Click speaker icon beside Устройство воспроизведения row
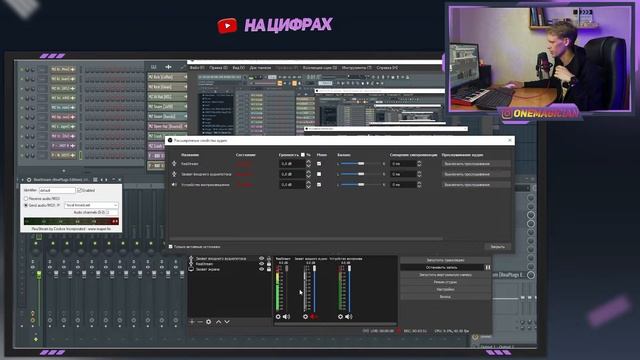The image size is (640, 360). (x=174, y=184)
